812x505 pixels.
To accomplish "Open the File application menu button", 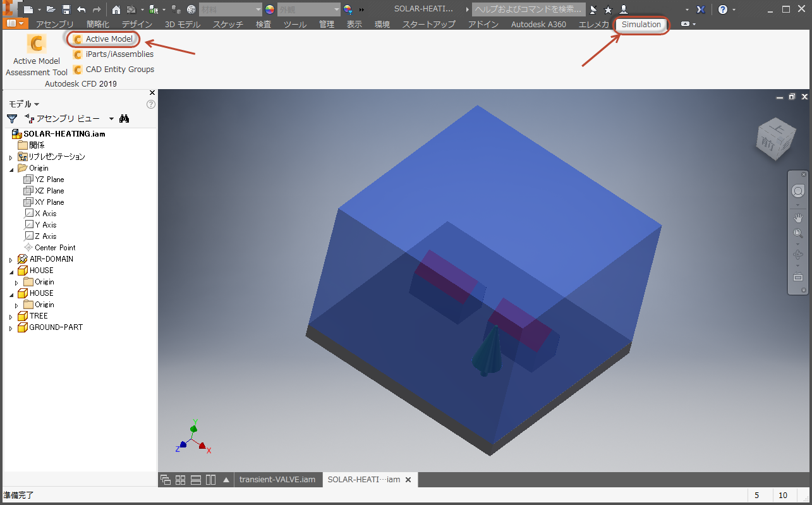I will pos(16,24).
